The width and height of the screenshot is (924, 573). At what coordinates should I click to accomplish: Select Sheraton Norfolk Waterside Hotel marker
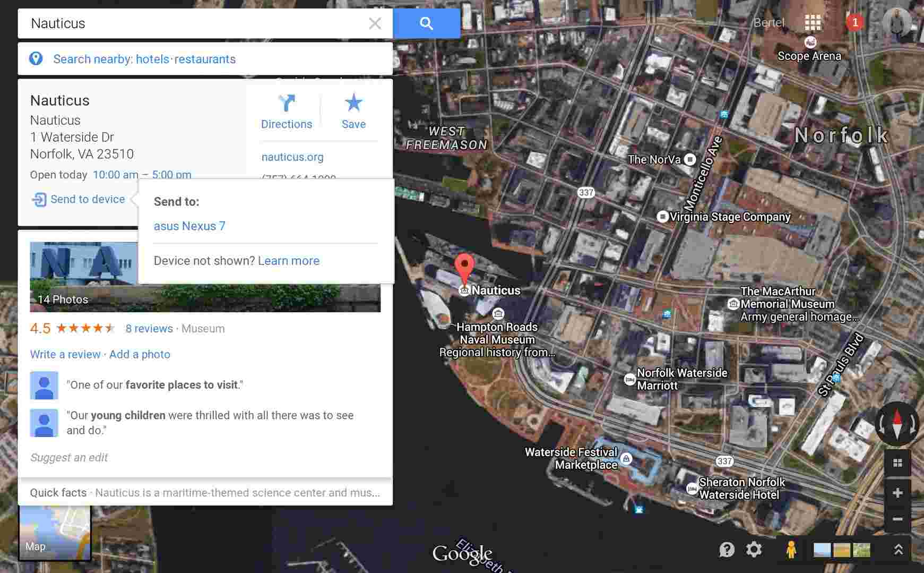(x=692, y=489)
